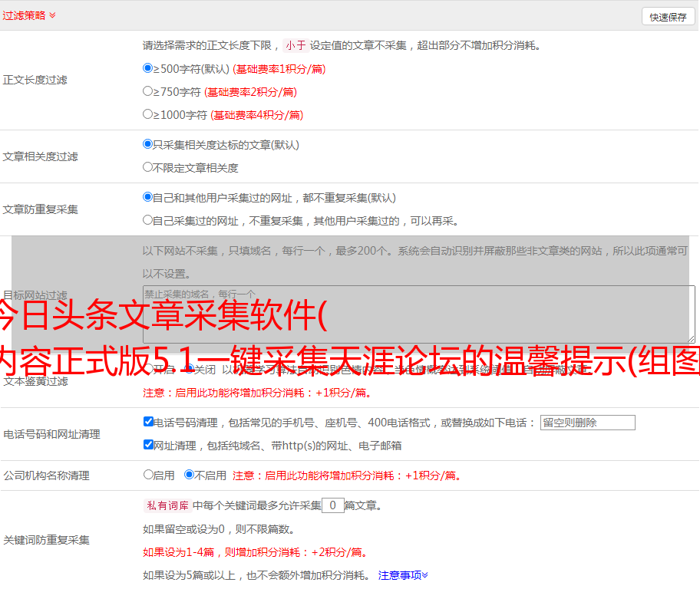Toggle the 电话号码清理 checkbox
Image resolution: width=700 pixels, height=589 pixels.
pyautogui.click(x=148, y=422)
